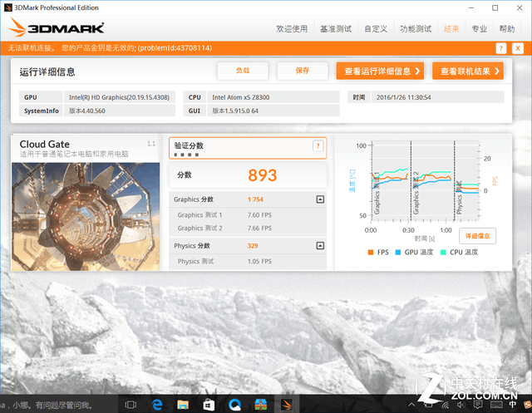Select the 帮助 tab

pyautogui.click(x=507, y=29)
